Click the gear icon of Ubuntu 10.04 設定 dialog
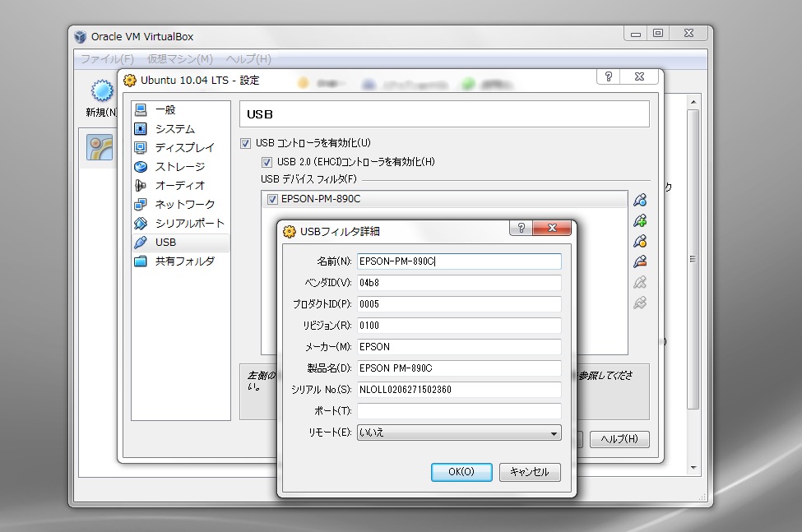This screenshot has height=532, width=802. 130,81
